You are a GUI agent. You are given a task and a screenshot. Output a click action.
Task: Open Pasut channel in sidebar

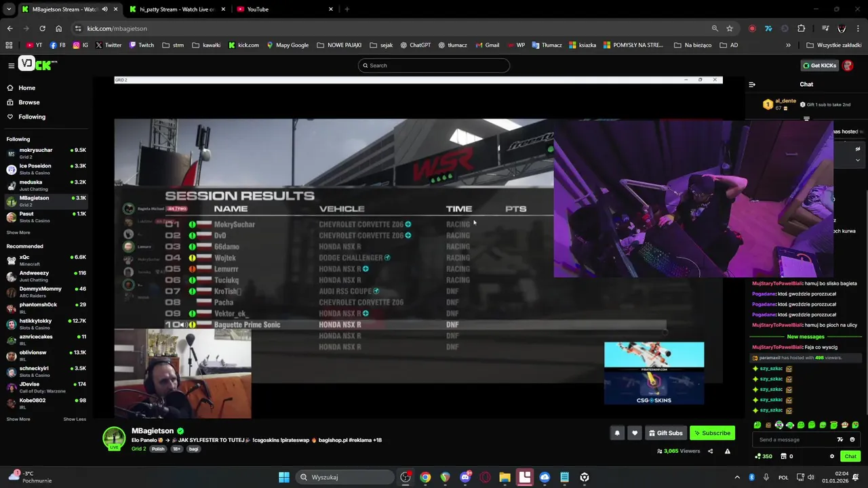pos(46,217)
